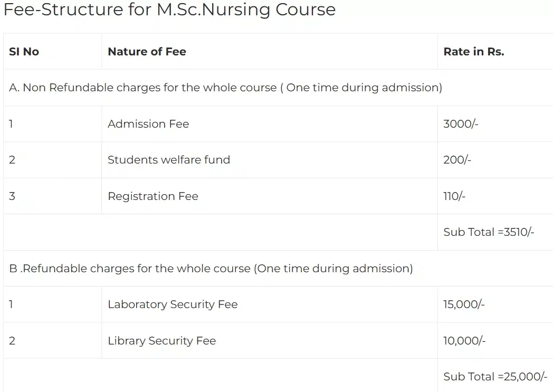
Task: Click the 10,000/- rate value
Action: [464, 341]
